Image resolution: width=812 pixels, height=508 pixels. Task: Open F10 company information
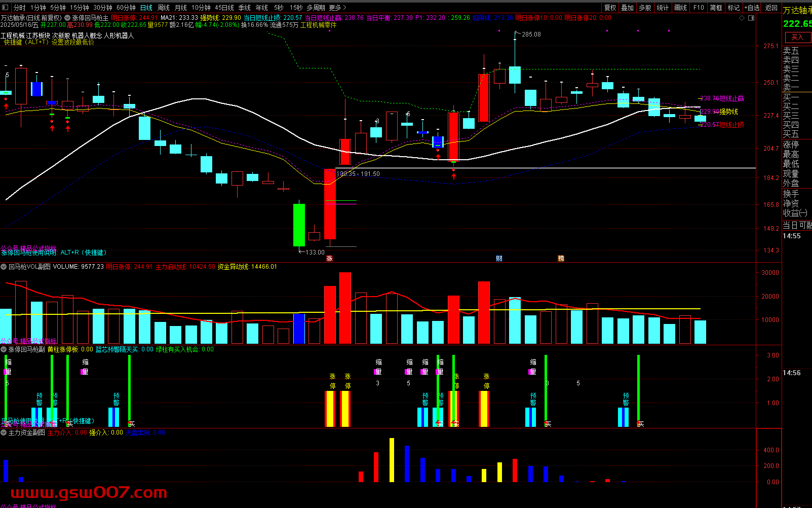click(699, 8)
